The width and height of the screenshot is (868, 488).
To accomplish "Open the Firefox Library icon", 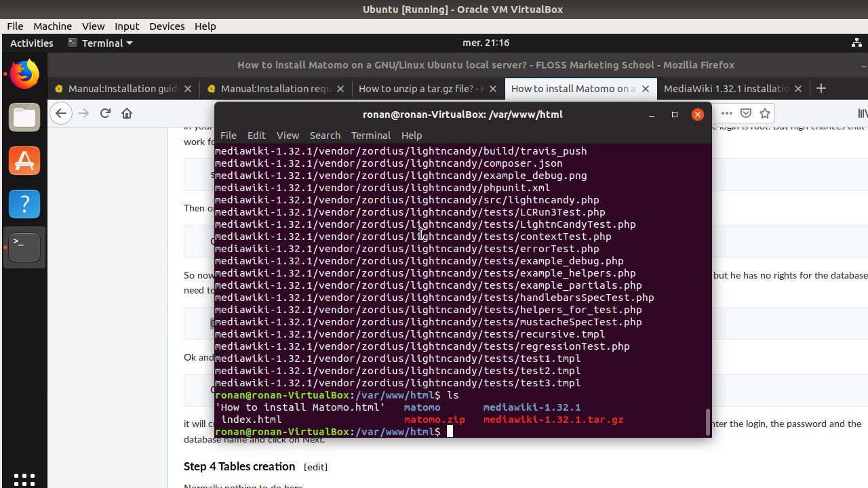I will coord(863,113).
